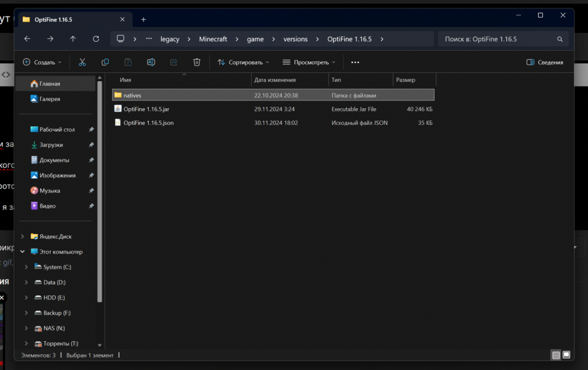Screen dimensions: 588x370
Task: Switch to the details list view icon
Action: click(556, 355)
